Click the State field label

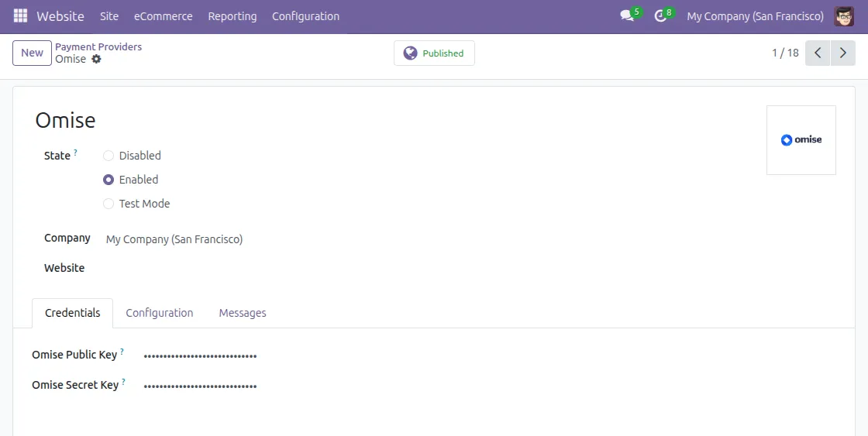point(57,156)
